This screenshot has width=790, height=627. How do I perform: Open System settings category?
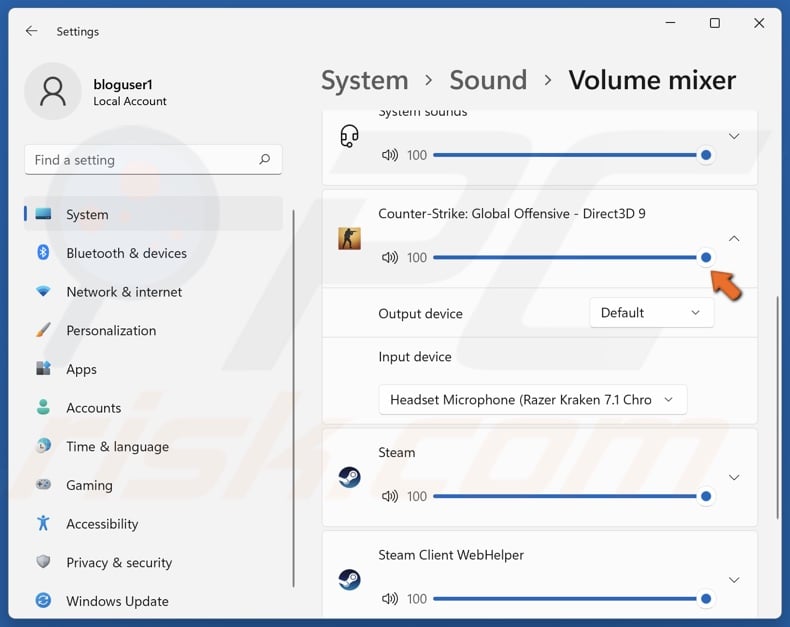click(153, 214)
